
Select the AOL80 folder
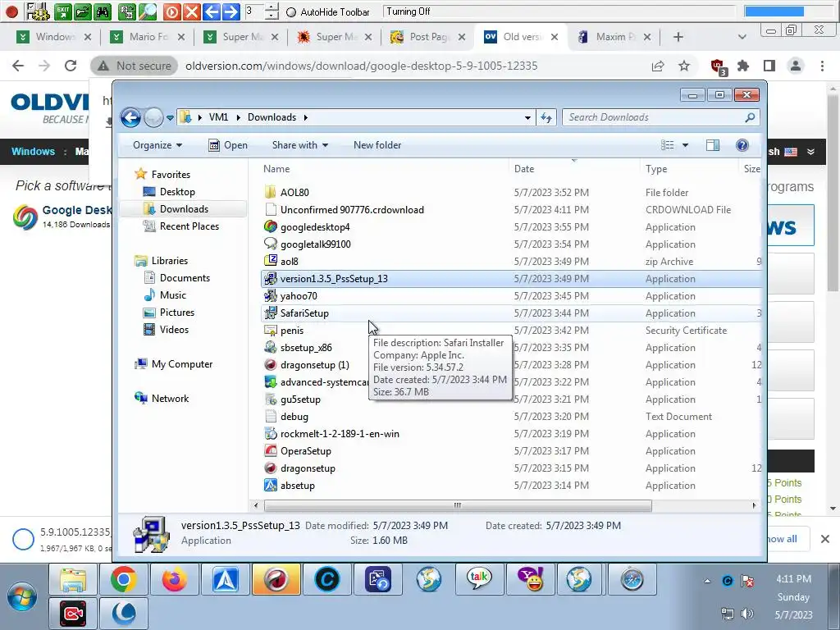[294, 192]
